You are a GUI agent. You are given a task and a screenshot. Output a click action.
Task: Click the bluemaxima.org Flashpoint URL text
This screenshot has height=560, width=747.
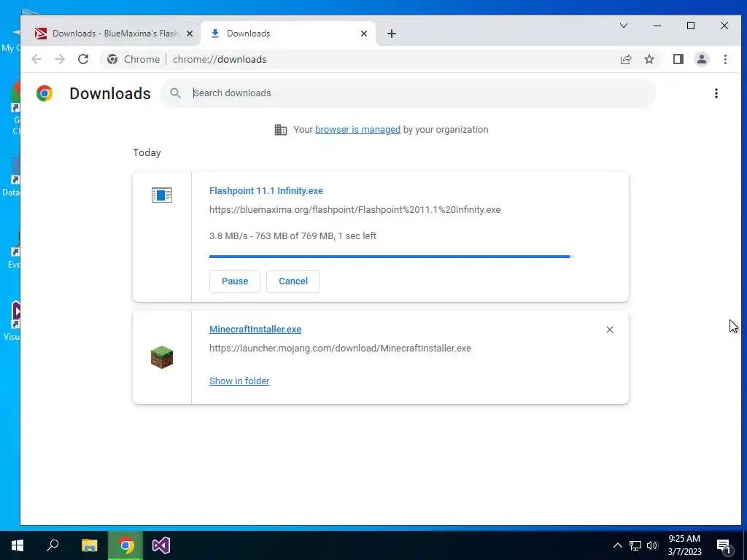pyautogui.click(x=355, y=209)
